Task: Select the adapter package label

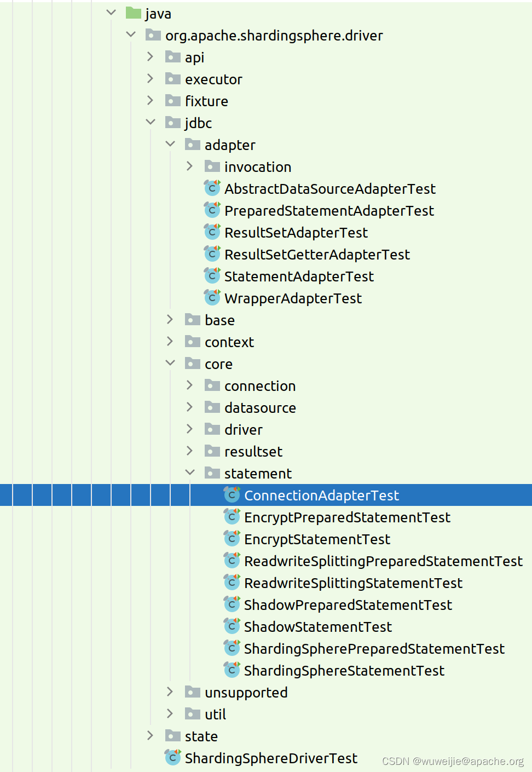Action: (230, 146)
